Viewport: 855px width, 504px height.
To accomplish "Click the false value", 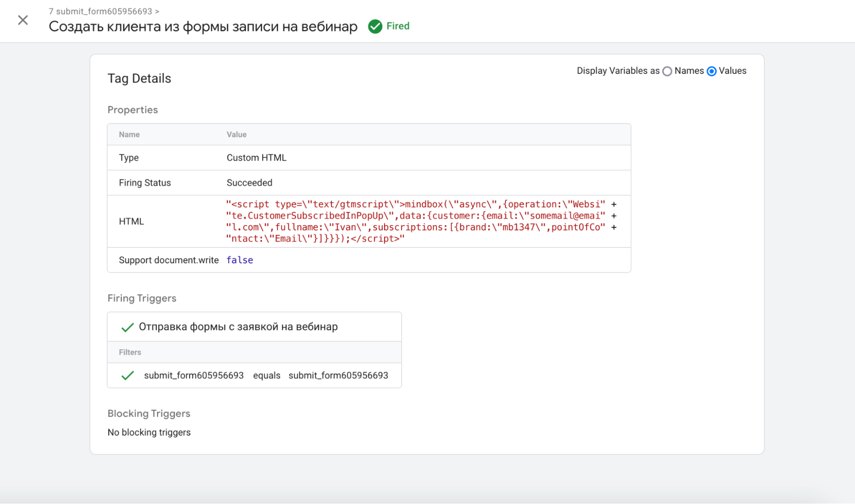I will pos(240,260).
